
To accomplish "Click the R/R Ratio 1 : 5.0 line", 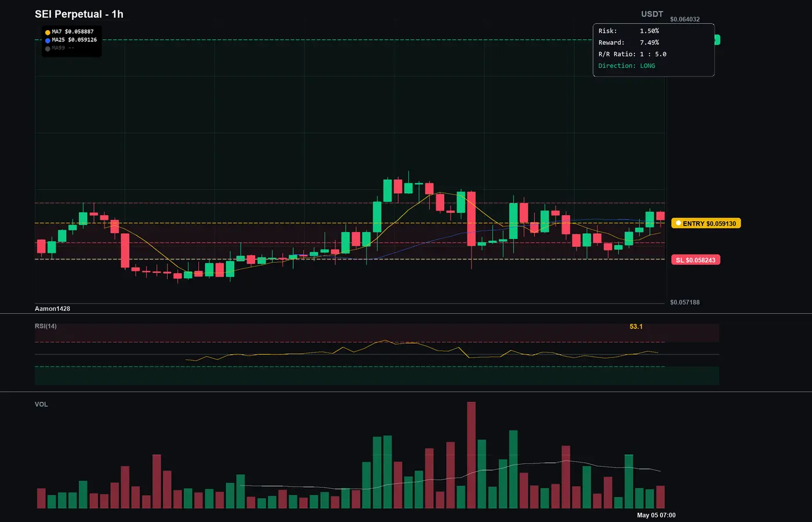I will coord(632,54).
